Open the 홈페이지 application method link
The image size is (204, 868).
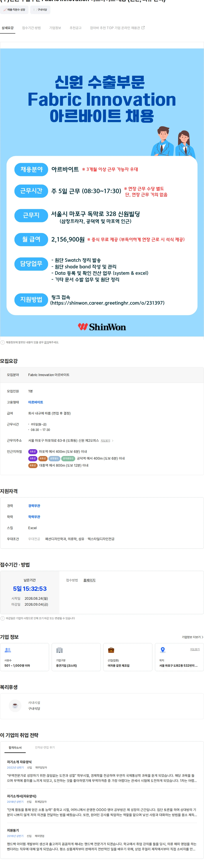coord(89,580)
